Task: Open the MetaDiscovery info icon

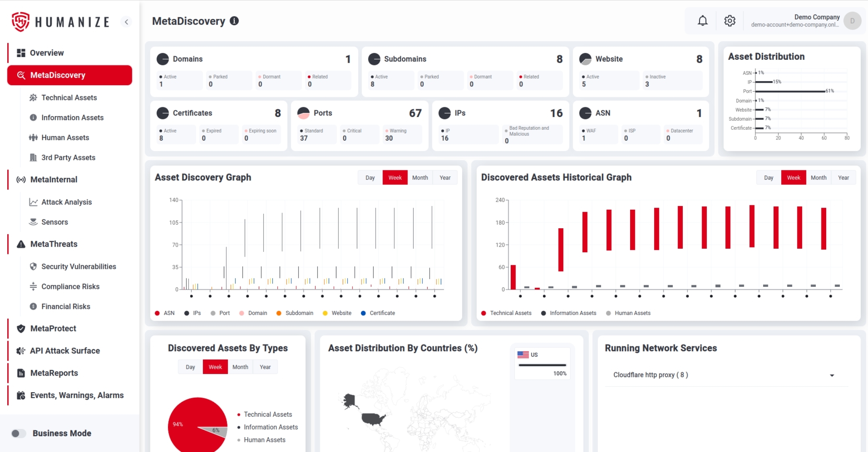Action: click(234, 21)
